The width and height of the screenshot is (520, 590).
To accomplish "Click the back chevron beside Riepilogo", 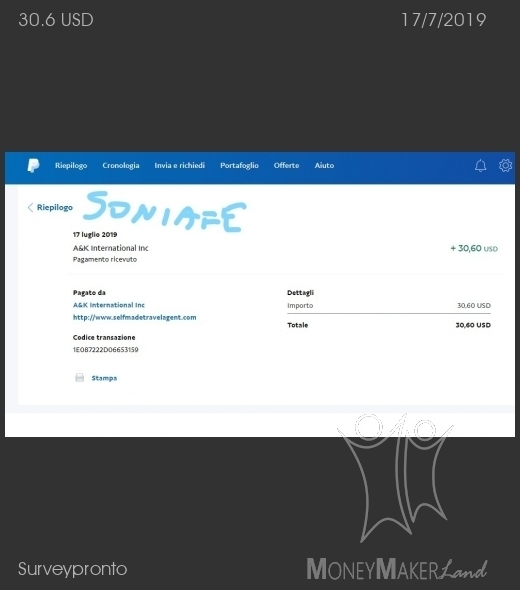I will [30, 207].
